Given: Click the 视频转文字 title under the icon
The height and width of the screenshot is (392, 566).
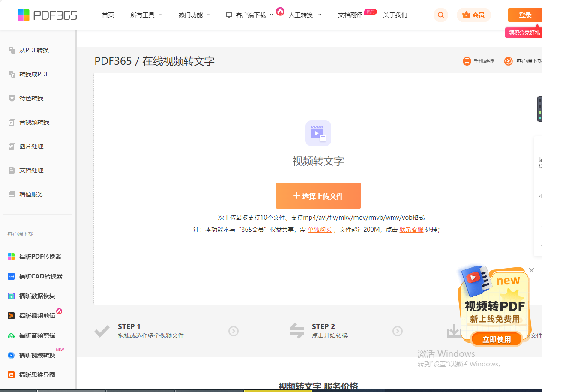Looking at the screenshot, I should tap(318, 161).
